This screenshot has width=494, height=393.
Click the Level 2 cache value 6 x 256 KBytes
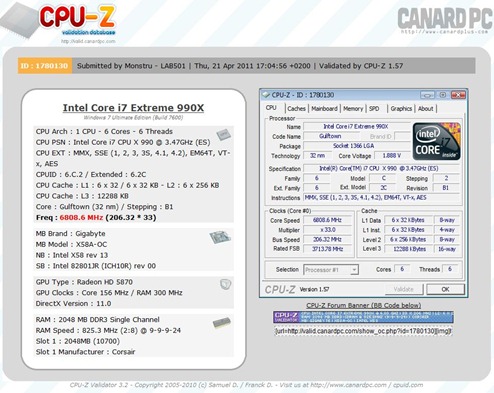pos(408,240)
